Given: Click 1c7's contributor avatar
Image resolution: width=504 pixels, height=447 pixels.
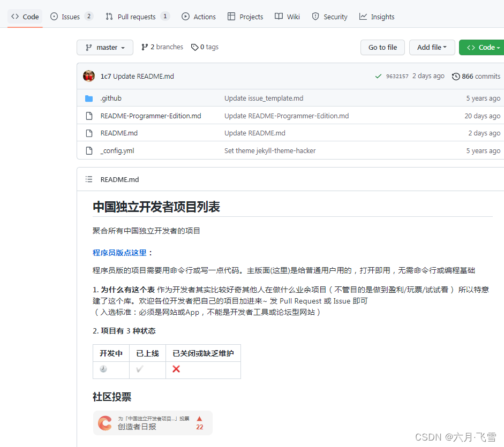Looking at the screenshot, I should (89, 76).
